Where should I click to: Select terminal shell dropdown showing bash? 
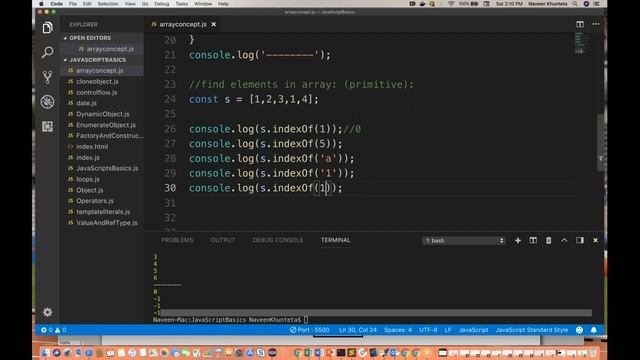(x=463, y=240)
